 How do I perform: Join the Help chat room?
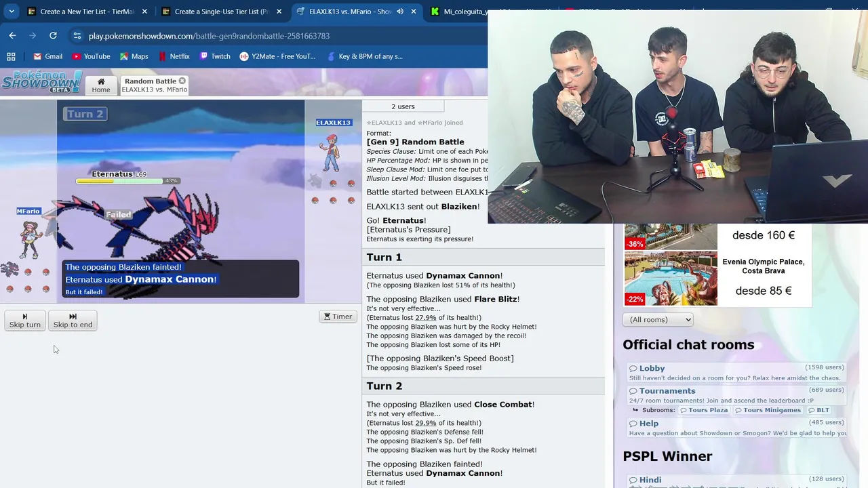click(736, 428)
